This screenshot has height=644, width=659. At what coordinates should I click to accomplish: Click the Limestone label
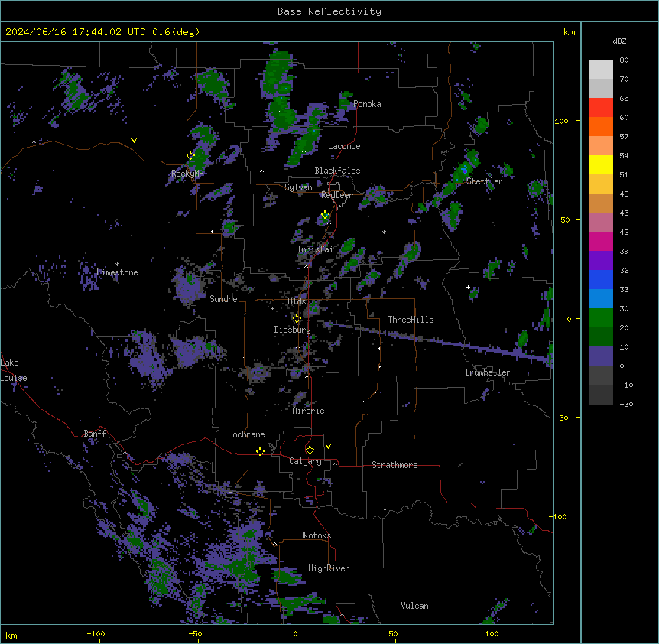(117, 272)
